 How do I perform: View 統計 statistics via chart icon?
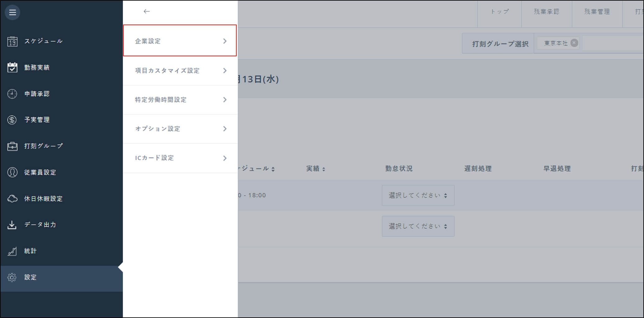pos(12,251)
